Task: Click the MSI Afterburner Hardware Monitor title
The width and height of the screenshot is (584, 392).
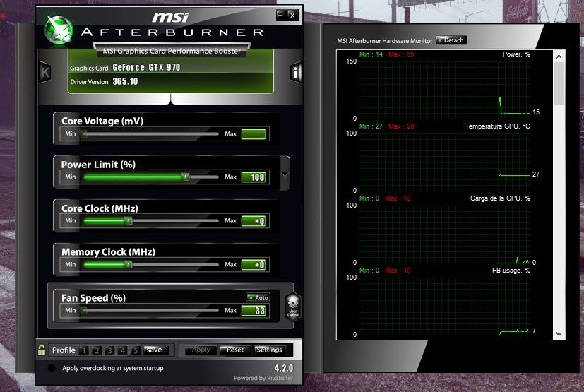Action: point(384,41)
